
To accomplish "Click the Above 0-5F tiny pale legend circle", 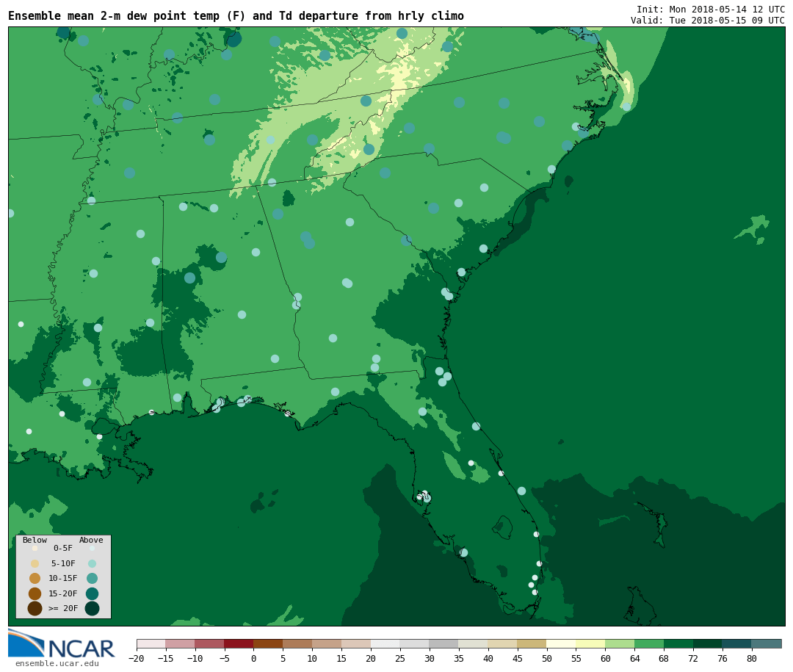I will [92, 548].
